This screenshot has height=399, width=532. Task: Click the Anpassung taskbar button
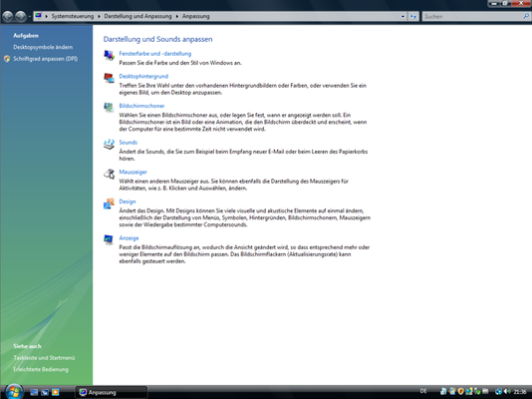[112, 392]
